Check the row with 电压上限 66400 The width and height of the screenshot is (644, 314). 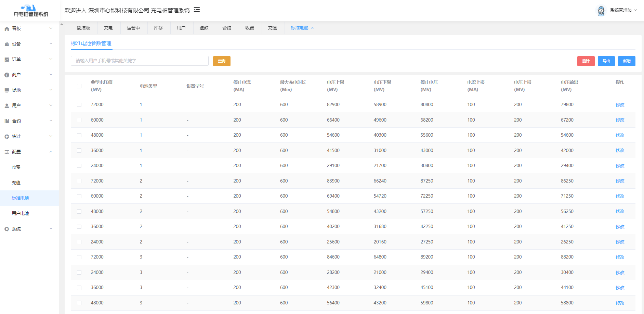point(79,120)
